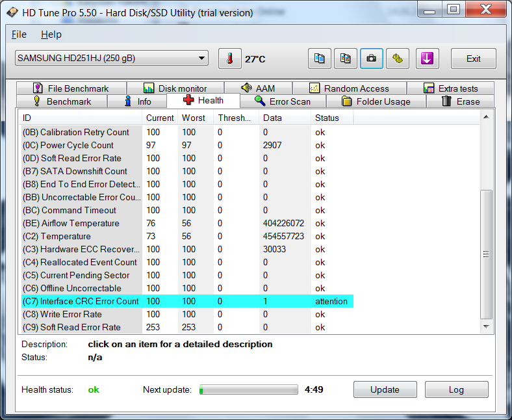Switch to the Erase tab
512x420 pixels.
pyautogui.click(x=461, y=101)
